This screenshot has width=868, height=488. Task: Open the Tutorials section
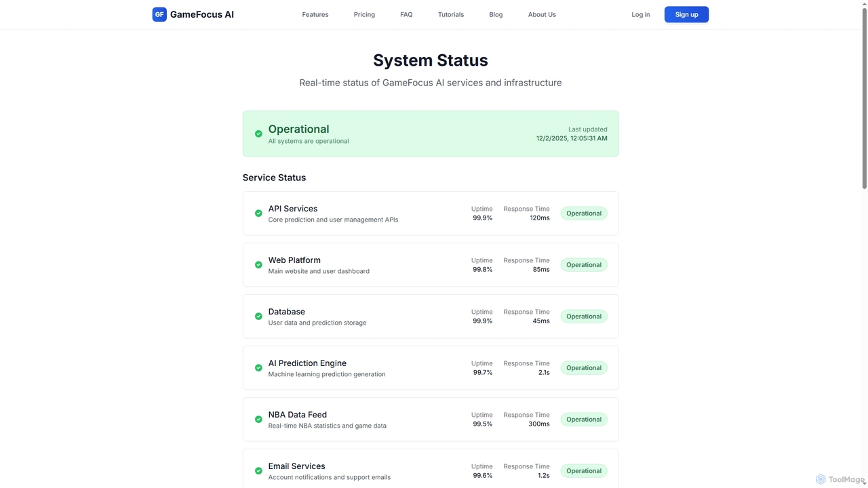pos(451,14)
